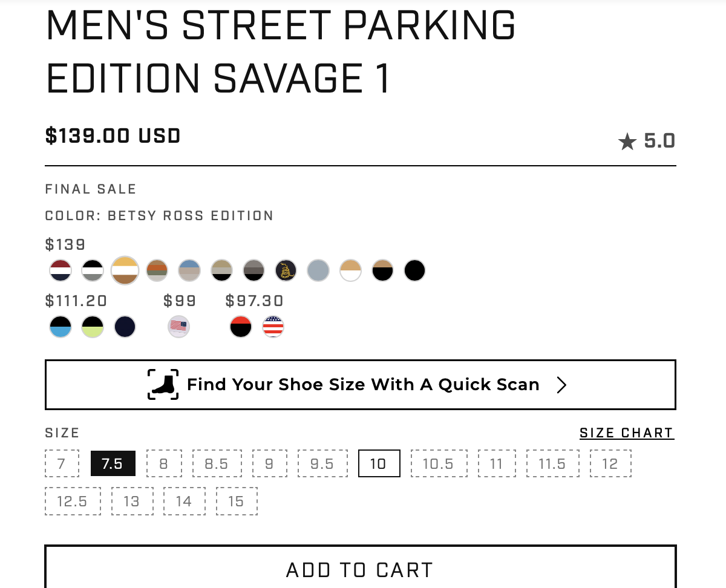726x588 pixels.
Task: Click the star rating icon
Action: (x=627, y=142)
